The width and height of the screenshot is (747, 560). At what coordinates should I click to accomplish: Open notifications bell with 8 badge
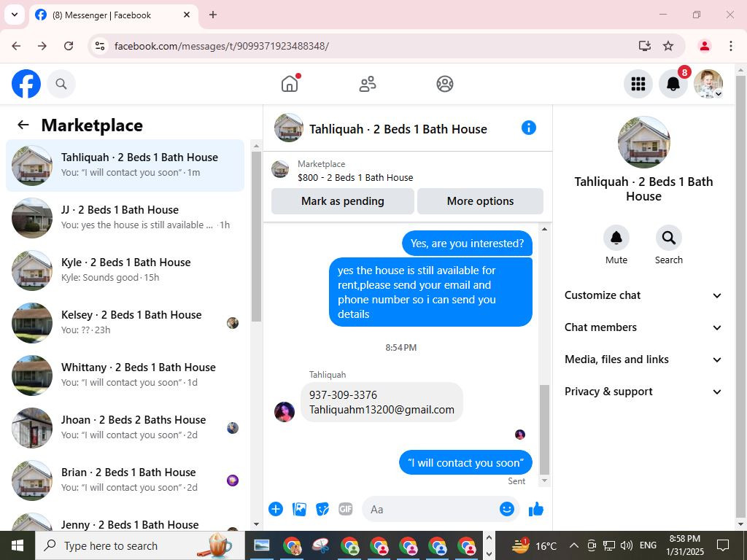pyautogui.click(x=673, y=84)
